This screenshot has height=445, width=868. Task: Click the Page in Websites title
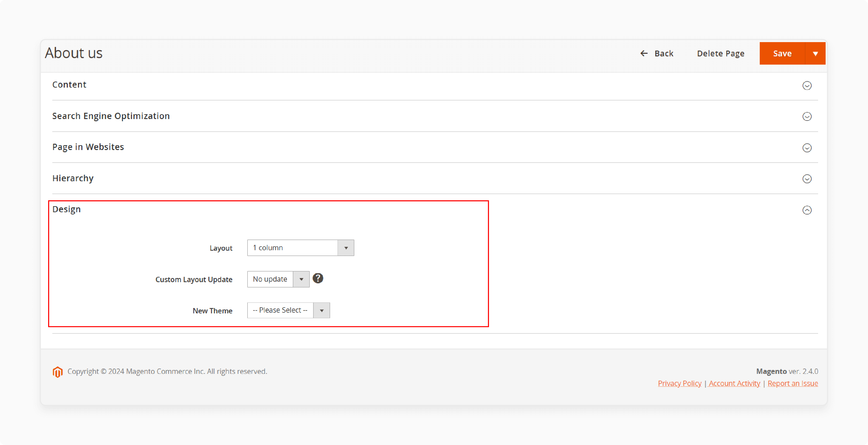click(88, 147)
